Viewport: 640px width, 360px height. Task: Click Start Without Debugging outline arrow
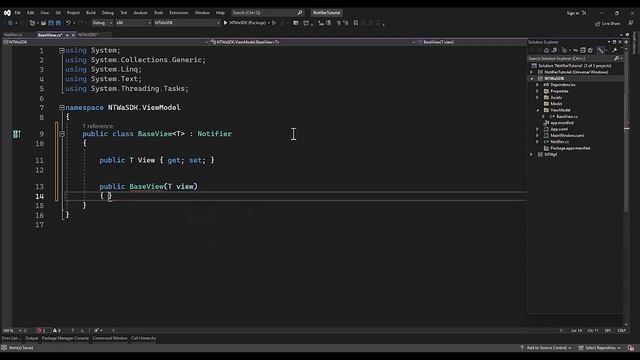[x=274, y=23]
